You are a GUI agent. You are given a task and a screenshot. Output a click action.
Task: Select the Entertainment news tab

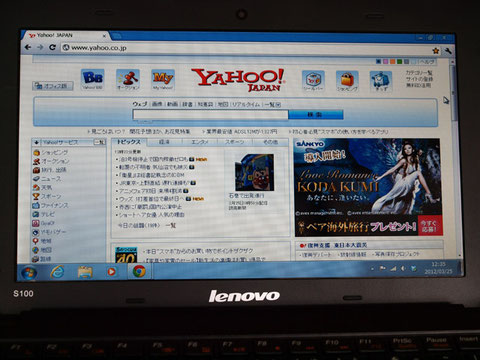point(199,142)
